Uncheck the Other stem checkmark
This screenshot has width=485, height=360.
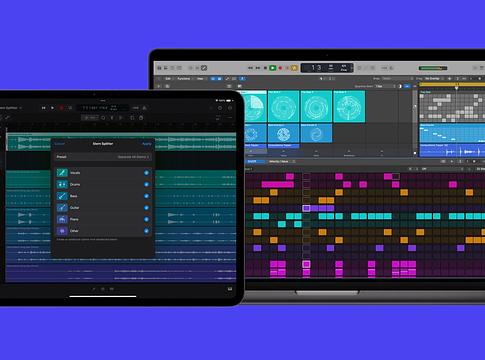[146, 231]
